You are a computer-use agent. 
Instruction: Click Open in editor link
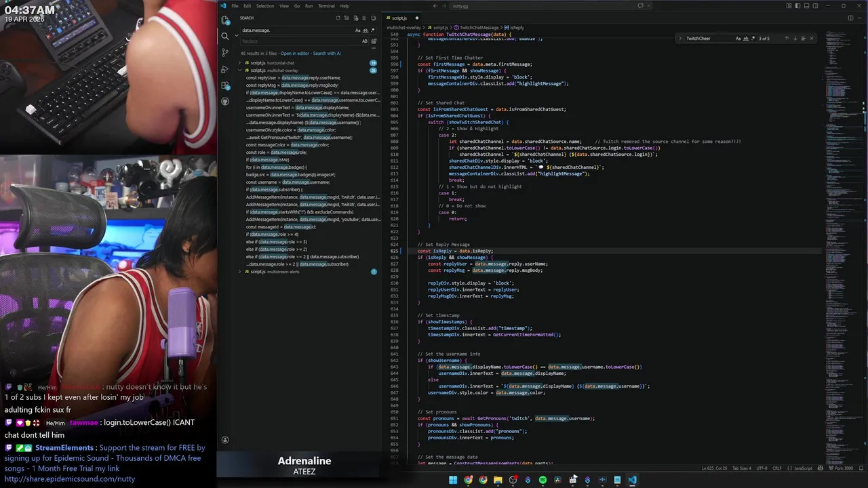point(295,54)
